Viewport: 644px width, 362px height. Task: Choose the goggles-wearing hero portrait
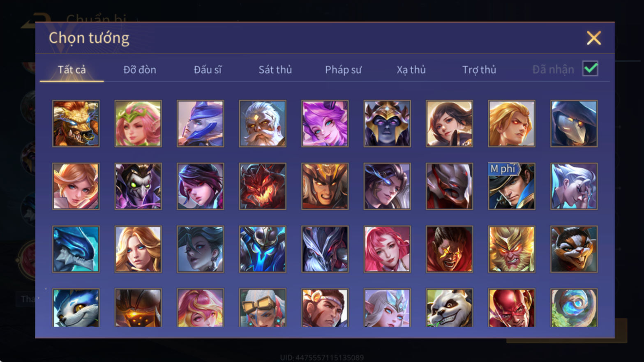click(263, 308)
